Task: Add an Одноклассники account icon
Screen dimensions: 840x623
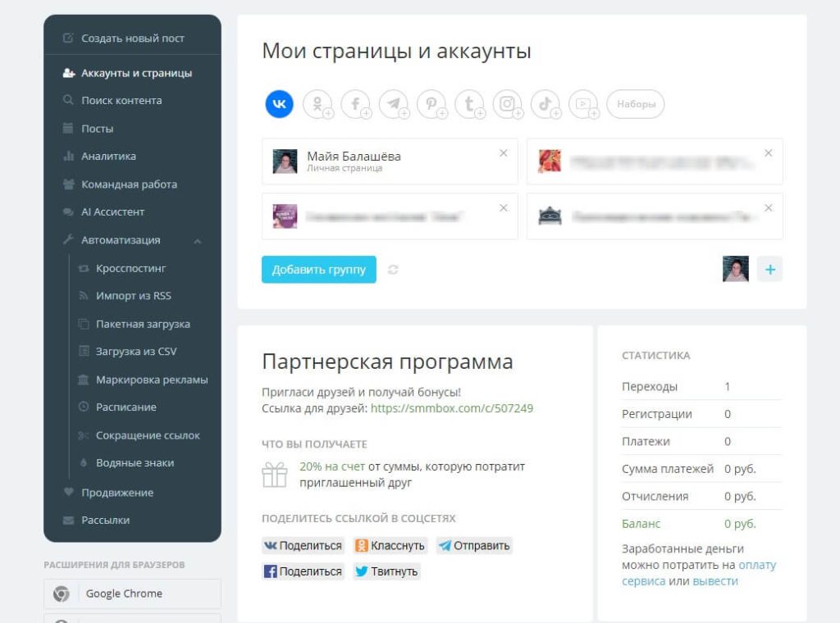Action: 318,104
